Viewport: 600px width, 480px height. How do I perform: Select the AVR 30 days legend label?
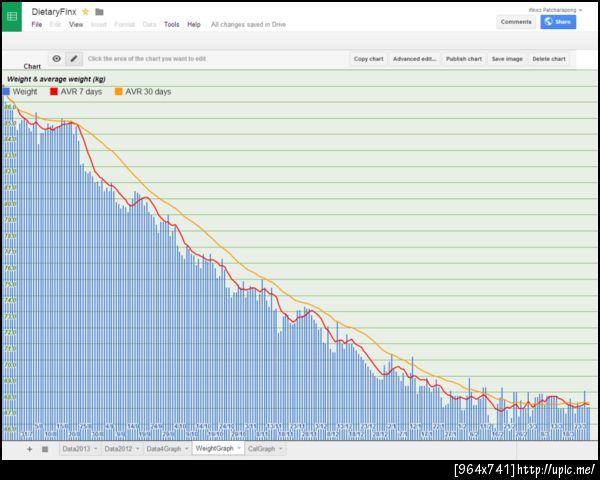point(148,92)
